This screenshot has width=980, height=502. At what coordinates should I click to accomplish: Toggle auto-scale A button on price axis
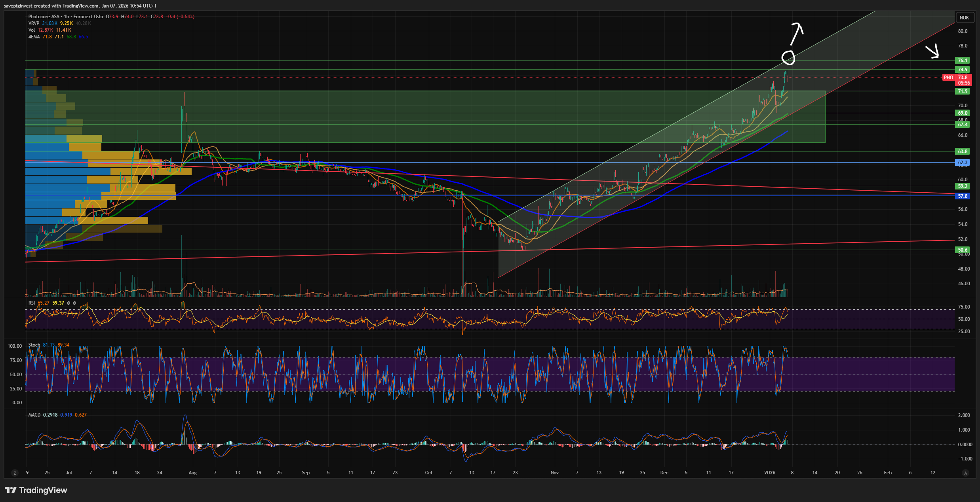(965, 473)
